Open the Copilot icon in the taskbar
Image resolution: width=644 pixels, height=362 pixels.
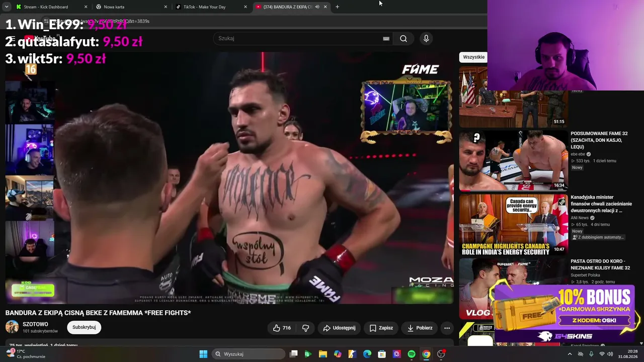tap(338, 354)
